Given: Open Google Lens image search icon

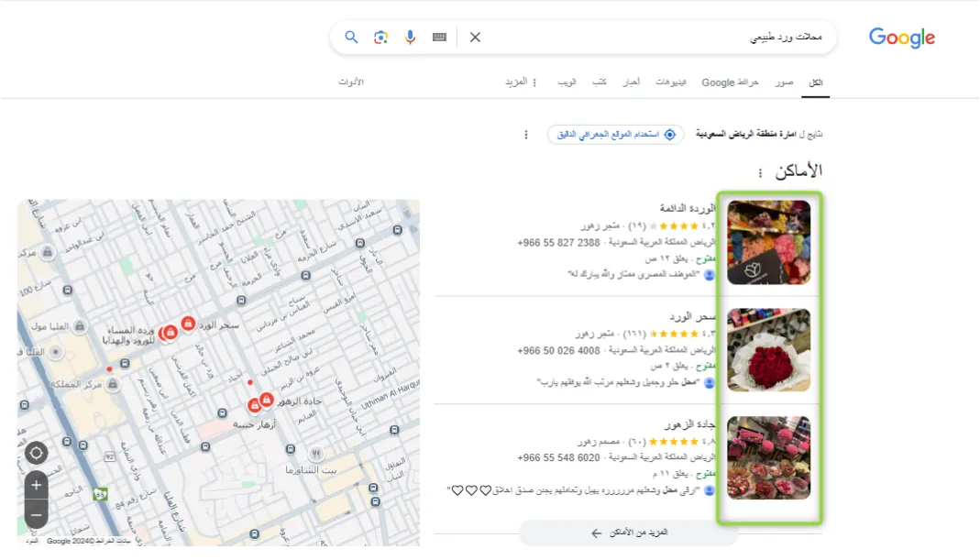Looking at the screenshot, I should [380, 38].
